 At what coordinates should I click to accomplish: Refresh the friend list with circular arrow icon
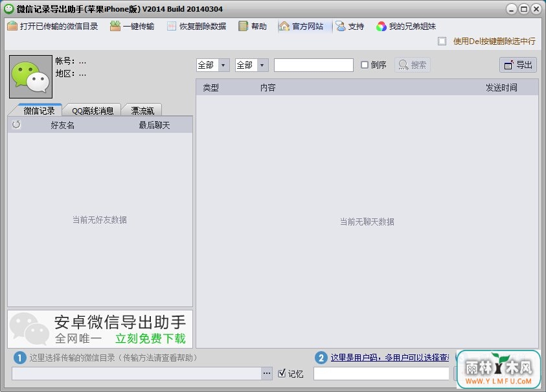(x=16, y=124)
